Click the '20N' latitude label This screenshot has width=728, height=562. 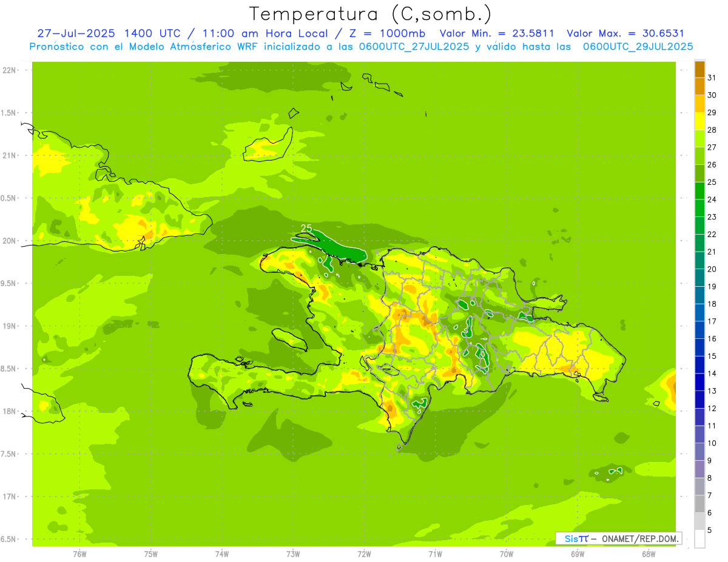pos(9,241)
